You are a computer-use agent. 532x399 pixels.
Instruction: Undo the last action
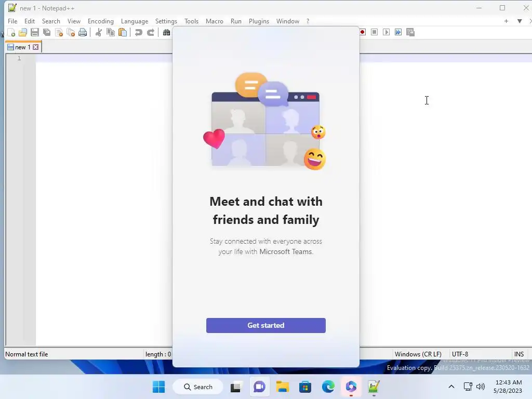[138, 33]
